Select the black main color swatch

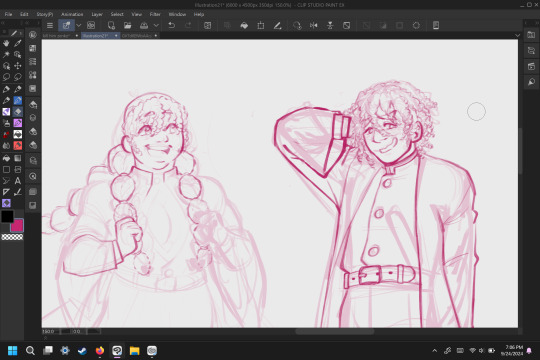(x=7, y=216)
